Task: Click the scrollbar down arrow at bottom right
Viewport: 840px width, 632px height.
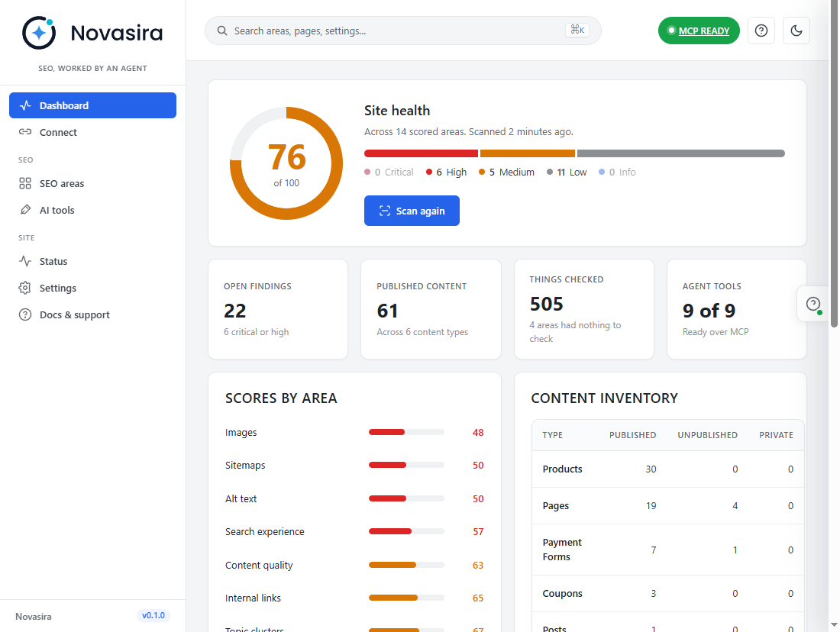Action: (834, 625)
